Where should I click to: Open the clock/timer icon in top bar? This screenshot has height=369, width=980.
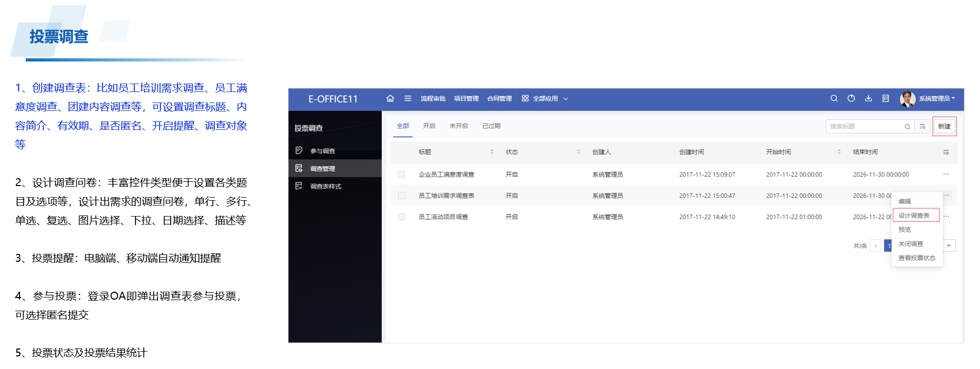coord(851,98)
